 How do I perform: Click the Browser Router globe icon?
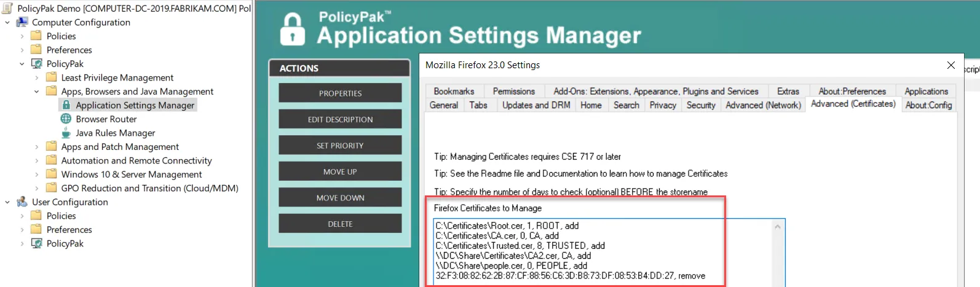[66, 119]
